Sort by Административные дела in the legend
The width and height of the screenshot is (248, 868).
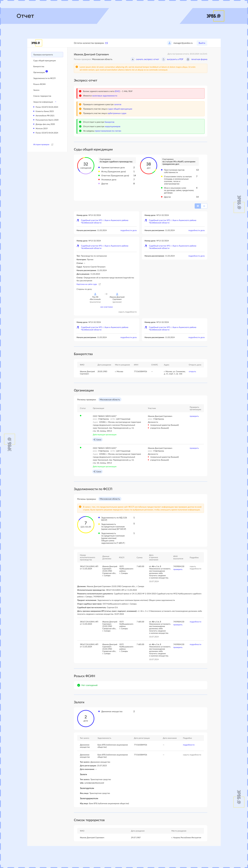click(x=113, y=168)
